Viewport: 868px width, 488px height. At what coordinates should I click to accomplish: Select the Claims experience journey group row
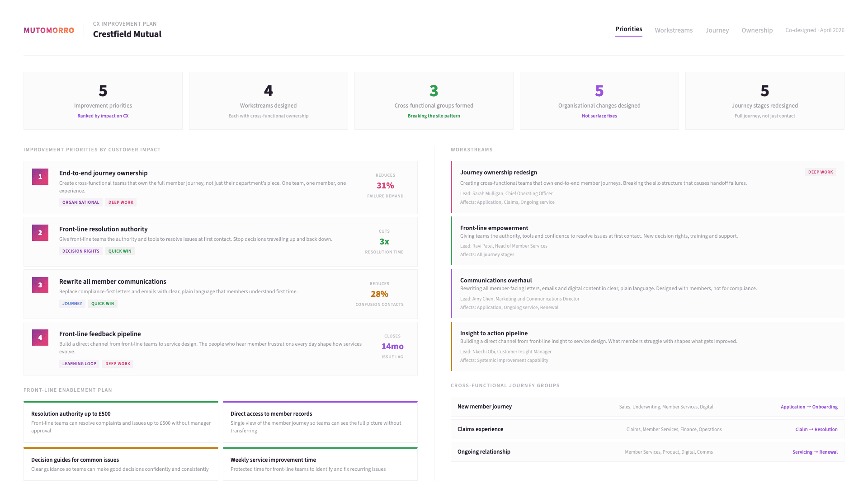[647, 429]
